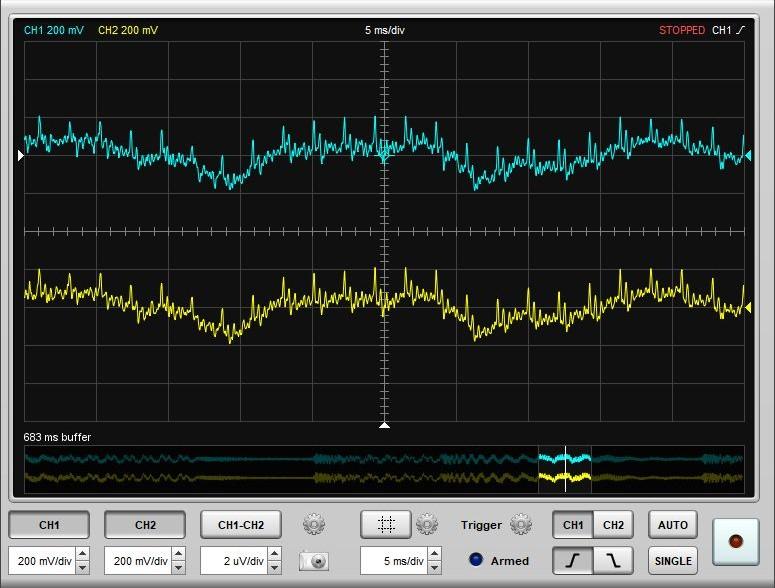Click the 5 ms/div header label
The image size is (775, 588).
pos(385,30)
